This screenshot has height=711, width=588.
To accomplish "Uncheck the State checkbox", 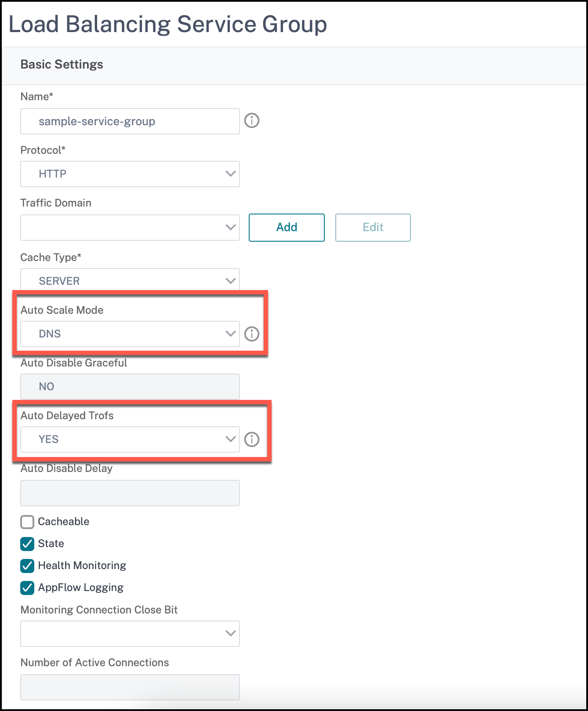I will [x=27, y=544].
